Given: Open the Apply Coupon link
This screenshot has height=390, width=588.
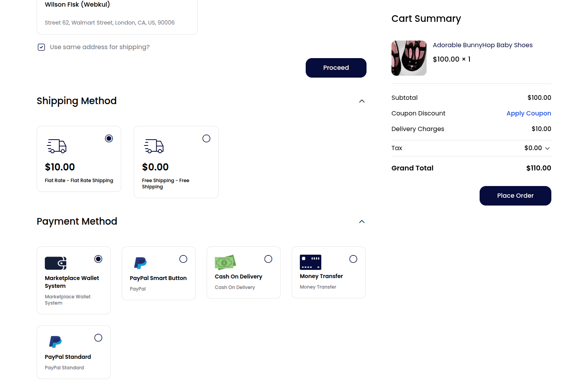Looking at the screenshot, I should tap(529, 113).
